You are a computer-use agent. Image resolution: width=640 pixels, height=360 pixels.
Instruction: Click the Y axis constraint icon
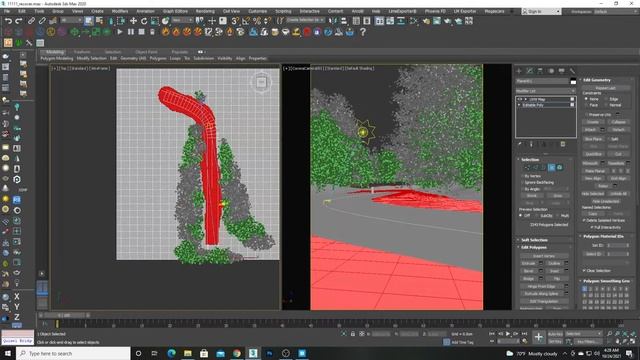17,307
